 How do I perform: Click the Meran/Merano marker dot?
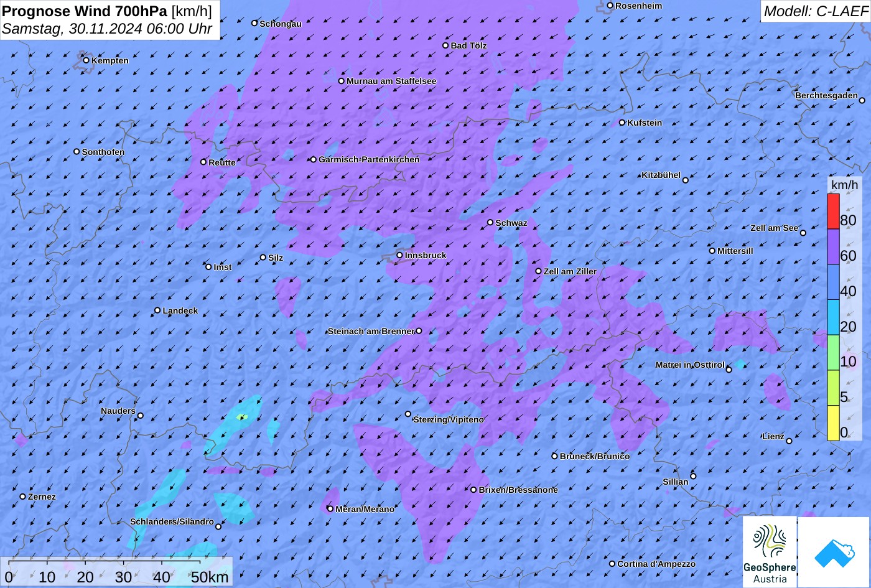coord(330,509)
